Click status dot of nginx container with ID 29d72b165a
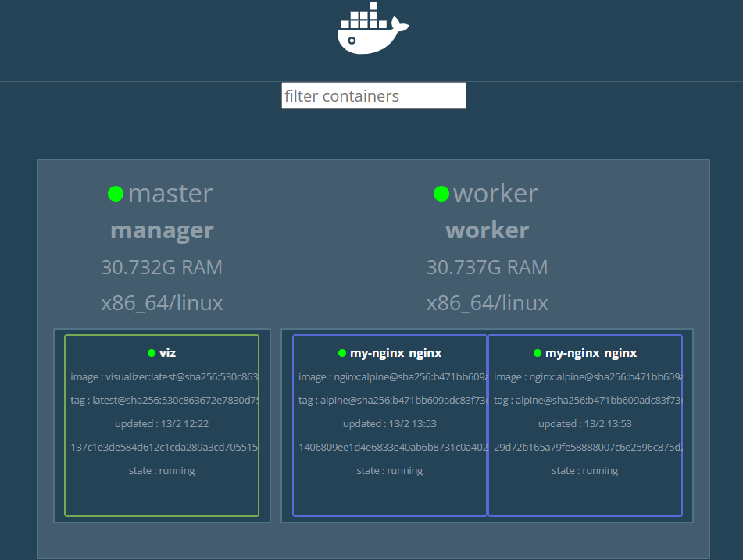 (538, 353)
